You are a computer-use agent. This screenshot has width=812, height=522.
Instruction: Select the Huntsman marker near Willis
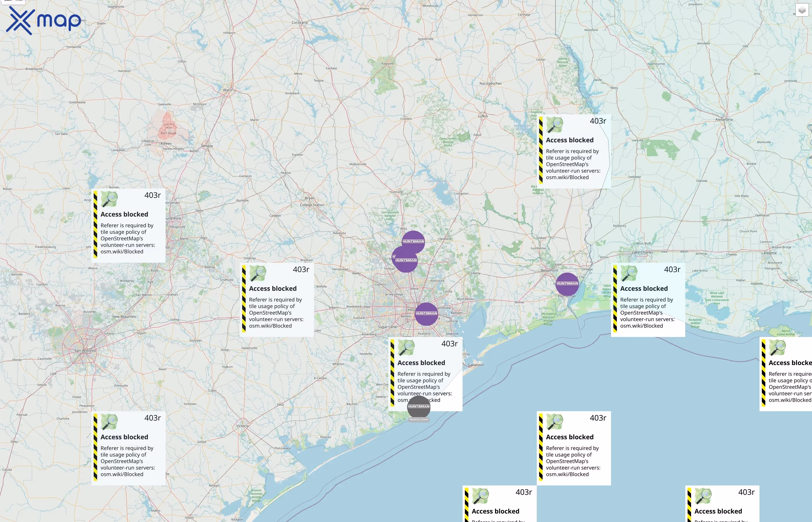point(413,242)
